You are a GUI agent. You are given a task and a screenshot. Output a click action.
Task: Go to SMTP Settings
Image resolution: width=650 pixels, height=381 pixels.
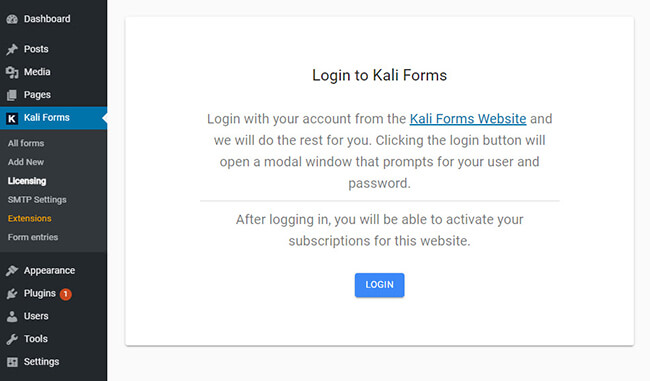coord(37,200)
